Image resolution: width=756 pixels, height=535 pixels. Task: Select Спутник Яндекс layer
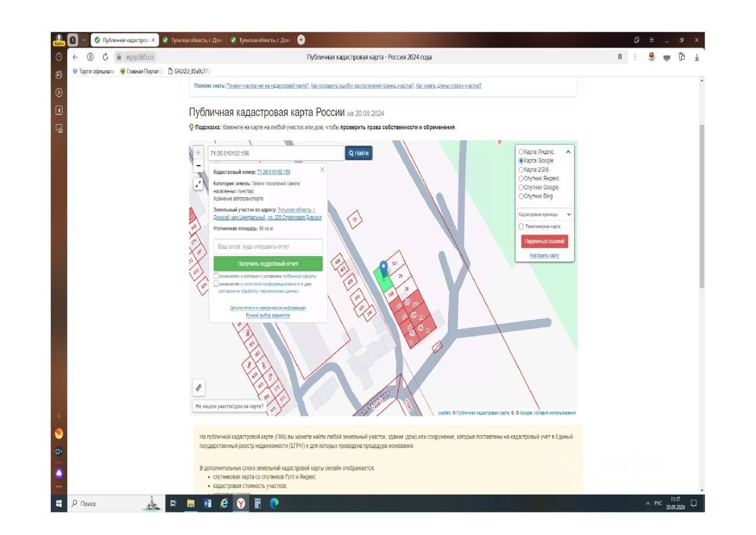[x=538, y=179]
